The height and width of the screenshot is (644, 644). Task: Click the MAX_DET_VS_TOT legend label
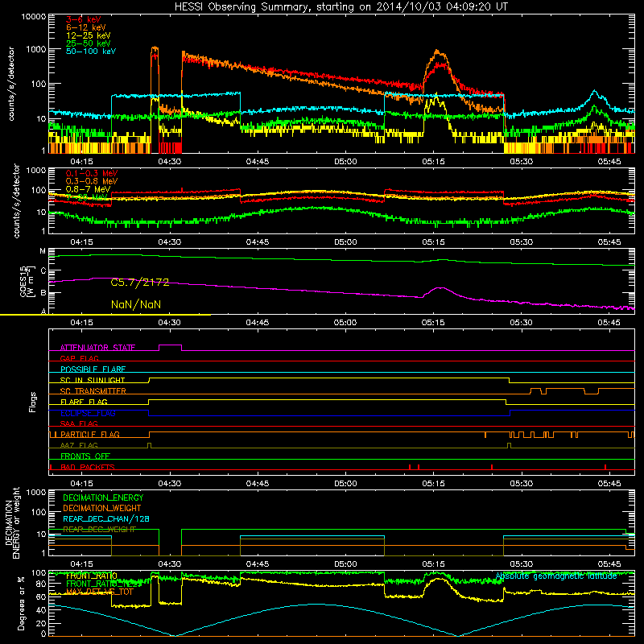(100, 592)
